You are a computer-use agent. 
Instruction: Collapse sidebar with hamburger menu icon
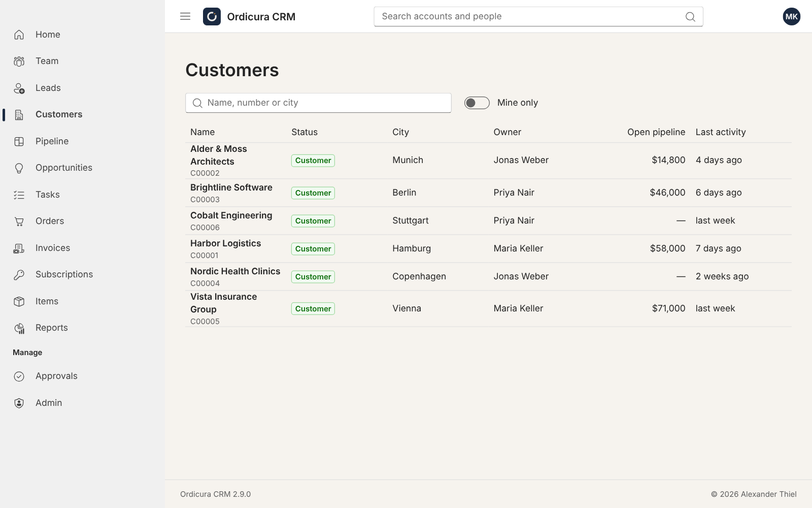point(185,16)
